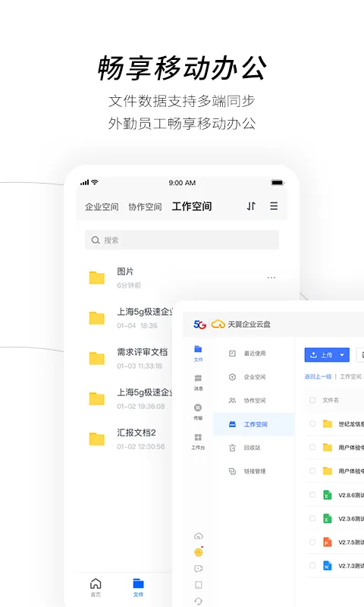Screen dimensions: 364x607
Task: Open the 工作台 sidebar icon
Action: pos(198,442)
